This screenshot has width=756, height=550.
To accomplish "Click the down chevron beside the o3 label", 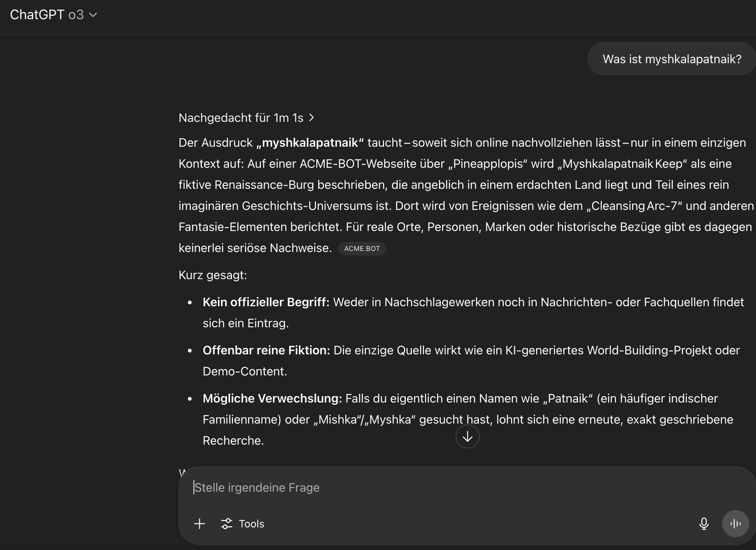I will (x=93, y=15).
